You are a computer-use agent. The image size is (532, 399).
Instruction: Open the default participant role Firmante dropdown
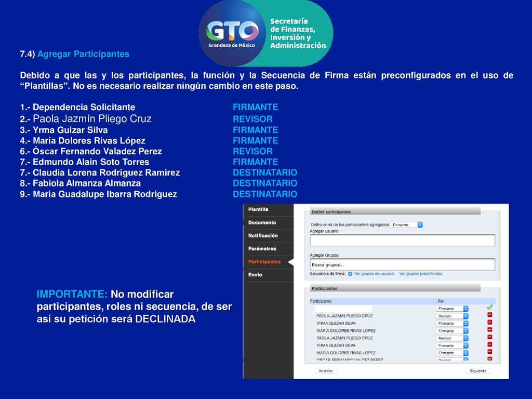click(406, 225)
